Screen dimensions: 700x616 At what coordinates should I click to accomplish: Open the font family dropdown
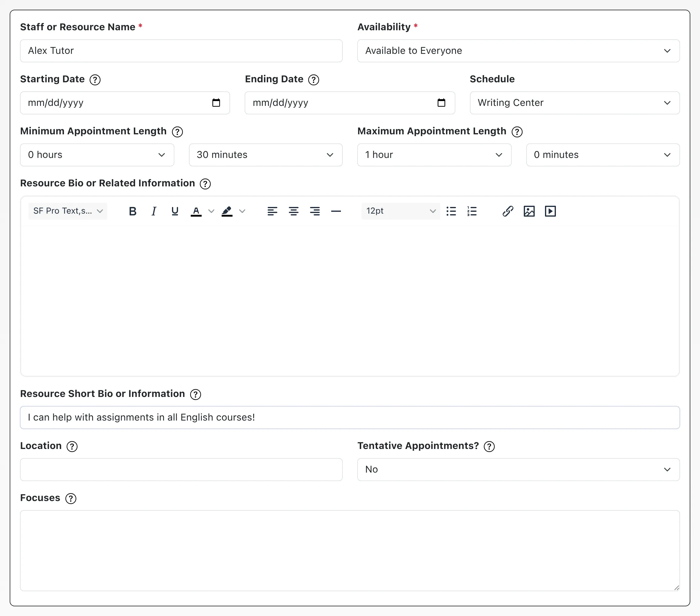pos(68,211)
